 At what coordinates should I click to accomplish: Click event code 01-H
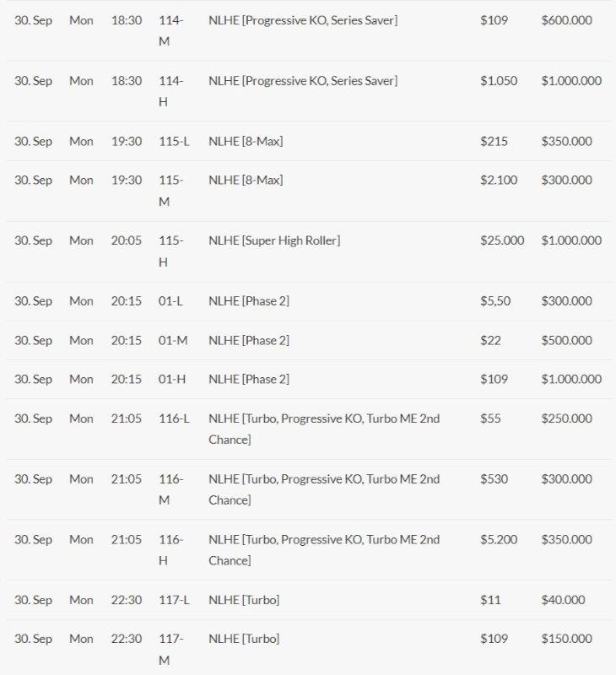[x=172, y=379]
